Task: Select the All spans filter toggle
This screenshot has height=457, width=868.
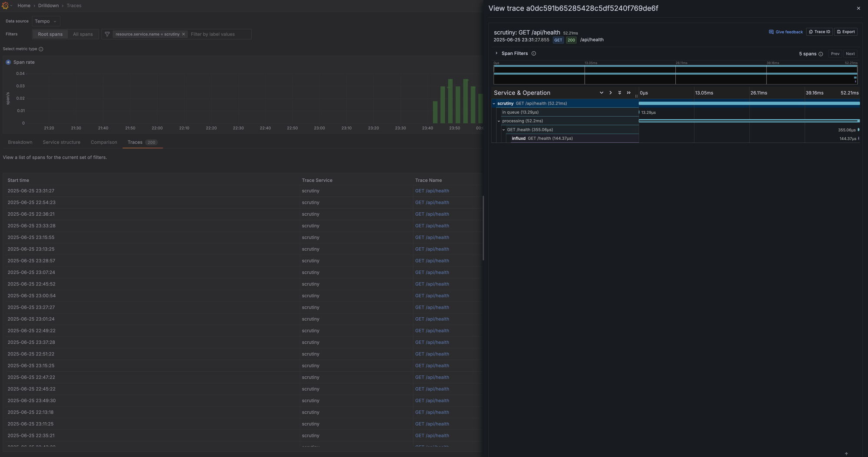Action: click(x=83, y=34)
